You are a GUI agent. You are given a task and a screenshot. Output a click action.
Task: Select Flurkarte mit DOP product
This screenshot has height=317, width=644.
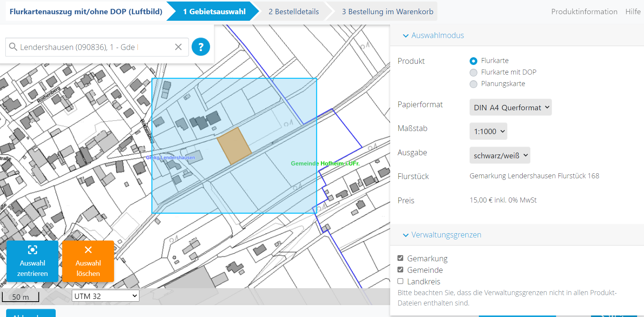point(473,72)
